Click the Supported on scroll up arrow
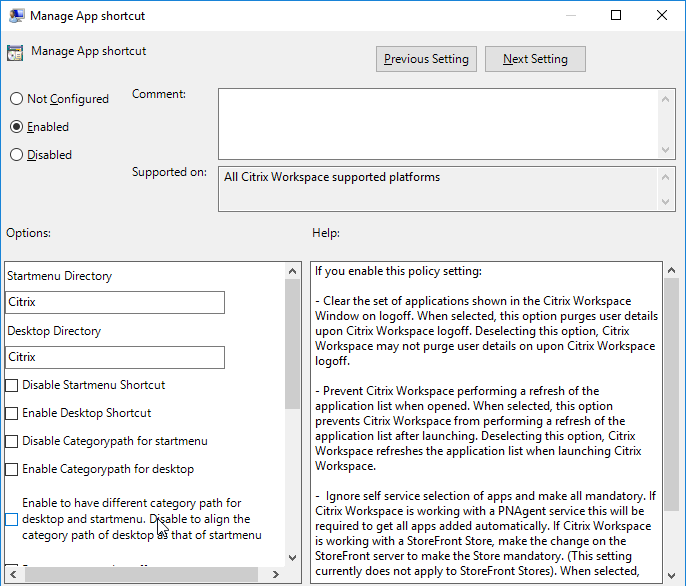Image resolution: width=686 pixels, height=586 pixels. tap(666, 177)
